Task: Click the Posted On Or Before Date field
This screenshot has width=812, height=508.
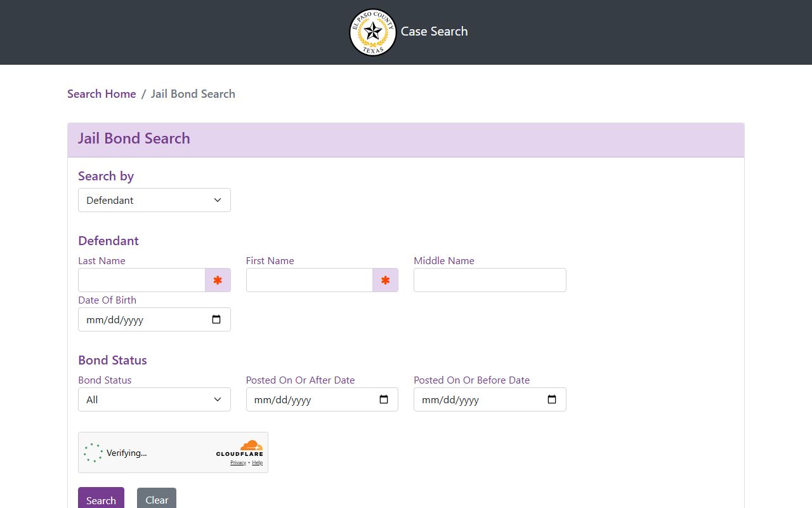Action: 490,399
